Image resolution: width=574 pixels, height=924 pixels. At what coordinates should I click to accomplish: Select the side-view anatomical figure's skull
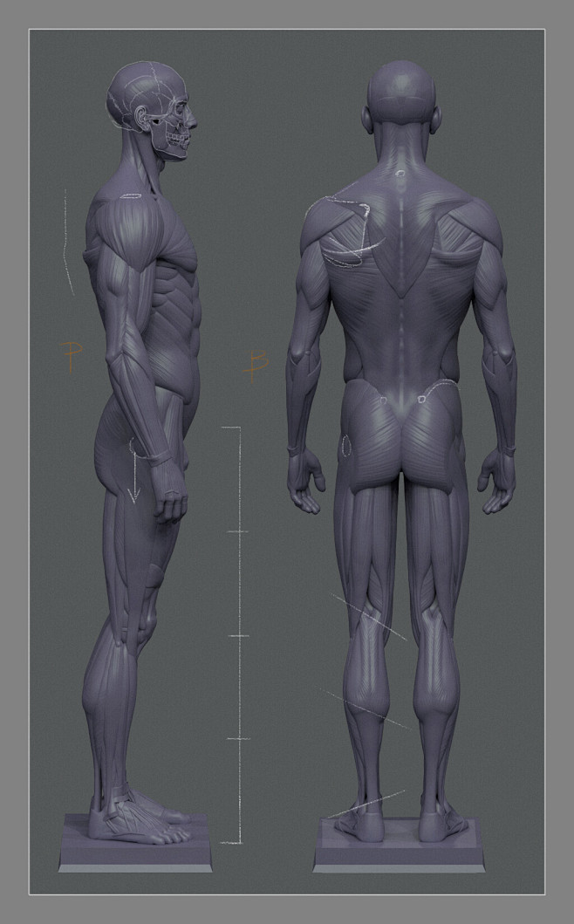[152, 110]
